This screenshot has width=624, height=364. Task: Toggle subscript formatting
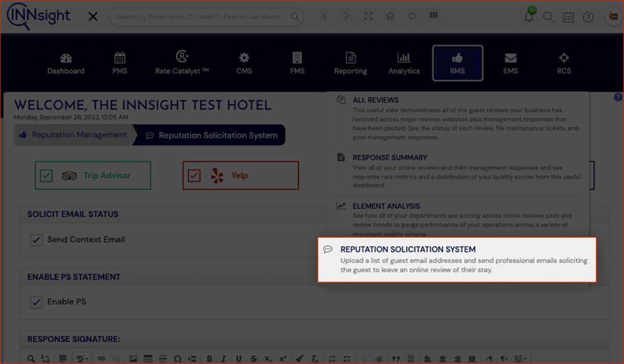coord(268,358)
